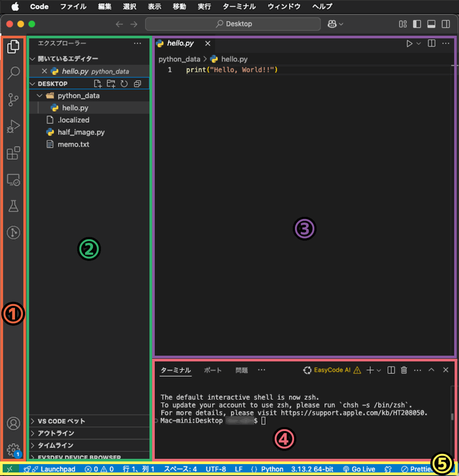Image resolution: width=459 pixels, height=476 pixels.
Task: Collapse the 開いているエディター section
Action: (33, 59)
